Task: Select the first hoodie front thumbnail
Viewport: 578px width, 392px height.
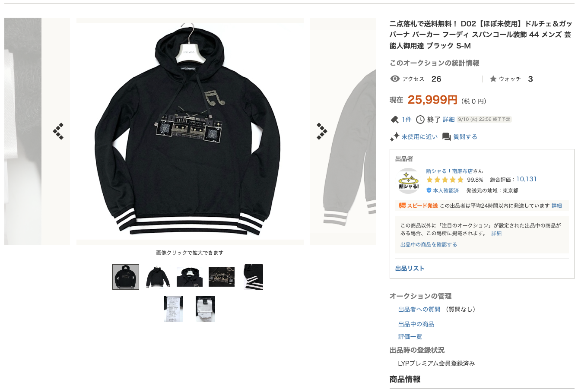Action: pos(126,277)
